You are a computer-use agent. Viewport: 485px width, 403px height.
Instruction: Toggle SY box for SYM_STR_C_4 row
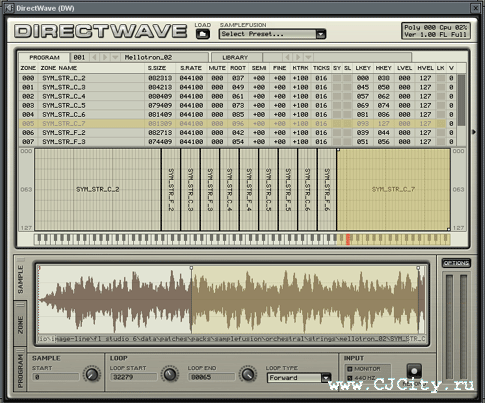(x=337, y=96)
